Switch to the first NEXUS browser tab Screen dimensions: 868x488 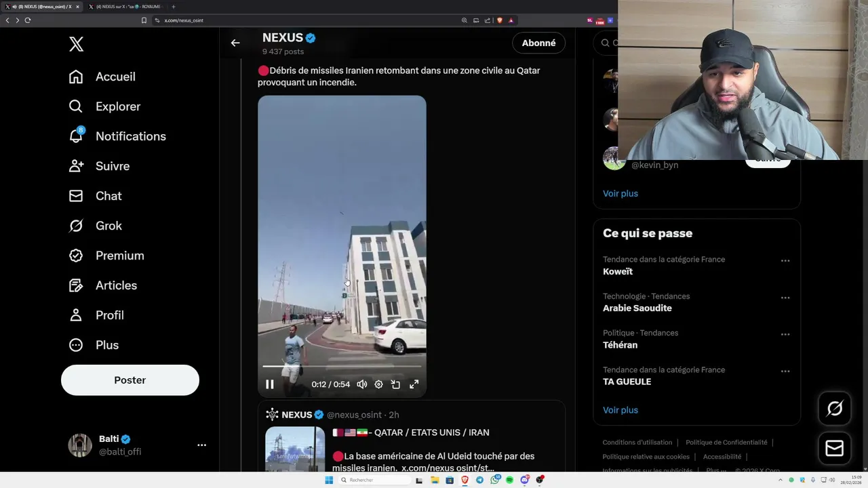42,7
